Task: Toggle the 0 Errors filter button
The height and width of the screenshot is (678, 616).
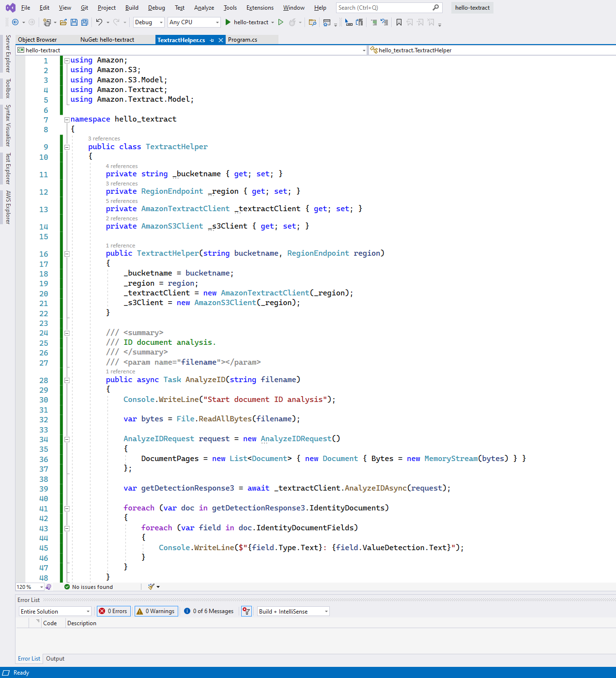Action: (x=114, y=611)
